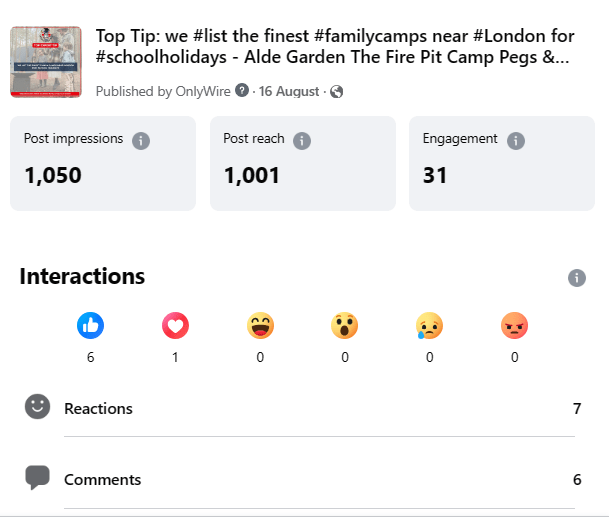Select the Comments row
Viewport: 609px width, 517px height.
(x=303, y=479)
